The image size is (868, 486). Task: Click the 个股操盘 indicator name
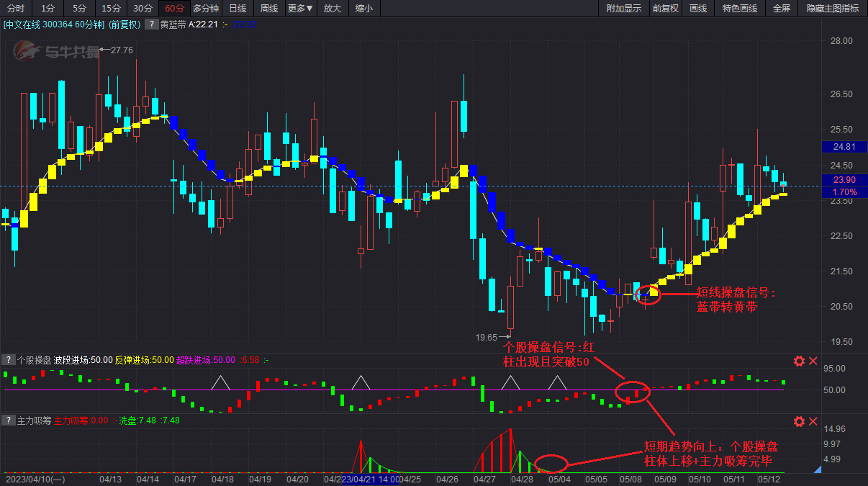[34, 360]
